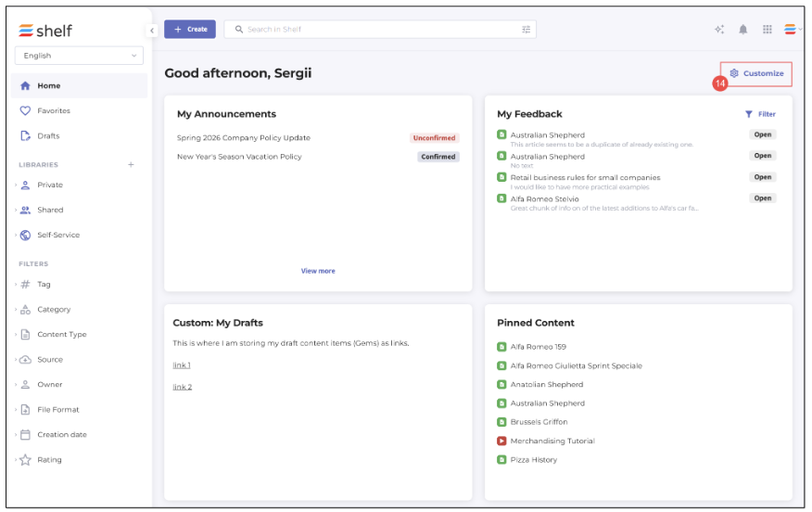812x512 pixels.
Task: Expand the Tag filter
Action: pos(16,284)
